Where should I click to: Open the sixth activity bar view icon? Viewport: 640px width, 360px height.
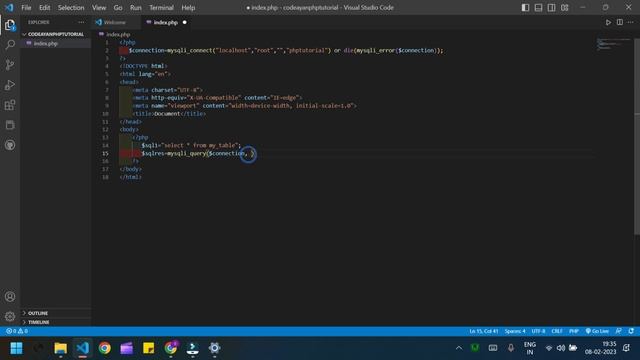(x=10, y=125)
